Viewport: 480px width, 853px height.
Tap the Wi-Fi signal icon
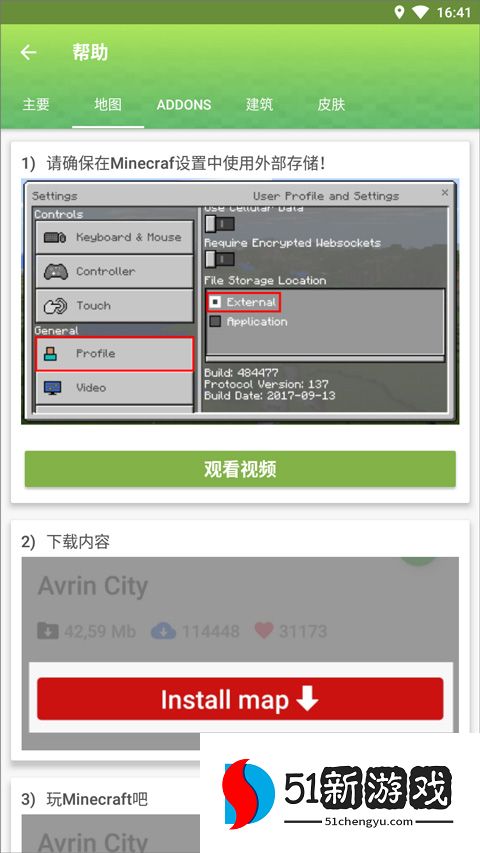420,12
